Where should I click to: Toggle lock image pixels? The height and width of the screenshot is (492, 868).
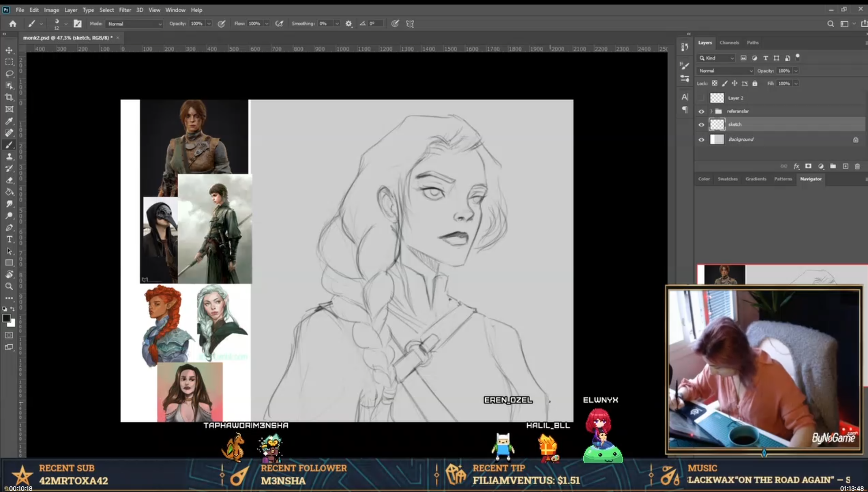[x=725, y=83]
